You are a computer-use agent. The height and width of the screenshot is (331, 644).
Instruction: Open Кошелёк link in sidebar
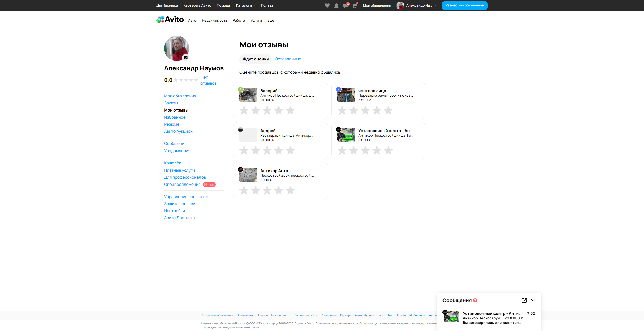point(172,163)
